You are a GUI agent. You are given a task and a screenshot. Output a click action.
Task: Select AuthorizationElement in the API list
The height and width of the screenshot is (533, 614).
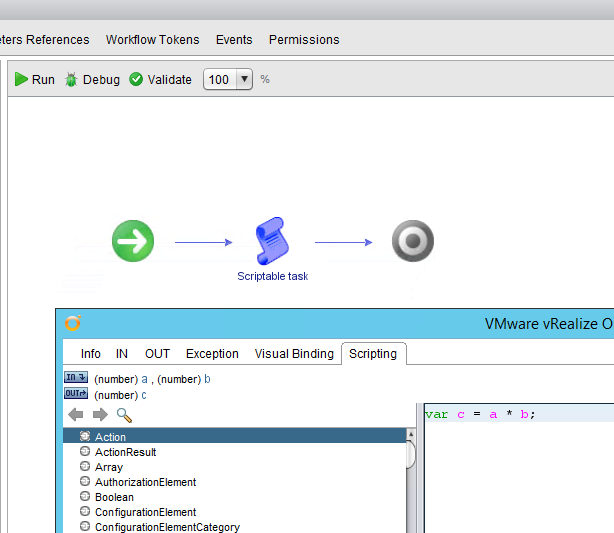[x=146, y=482]
